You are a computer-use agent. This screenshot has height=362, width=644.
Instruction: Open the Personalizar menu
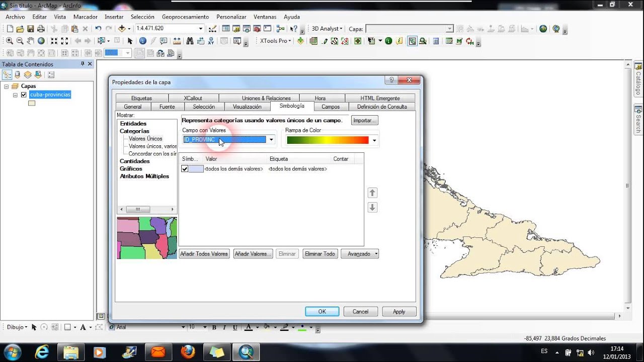(231, 17)
